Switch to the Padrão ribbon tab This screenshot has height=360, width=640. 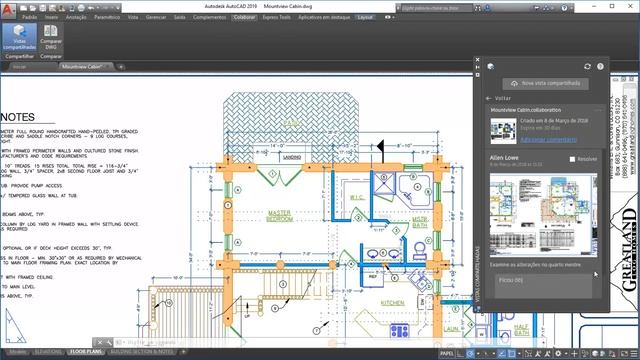point(29,17)
